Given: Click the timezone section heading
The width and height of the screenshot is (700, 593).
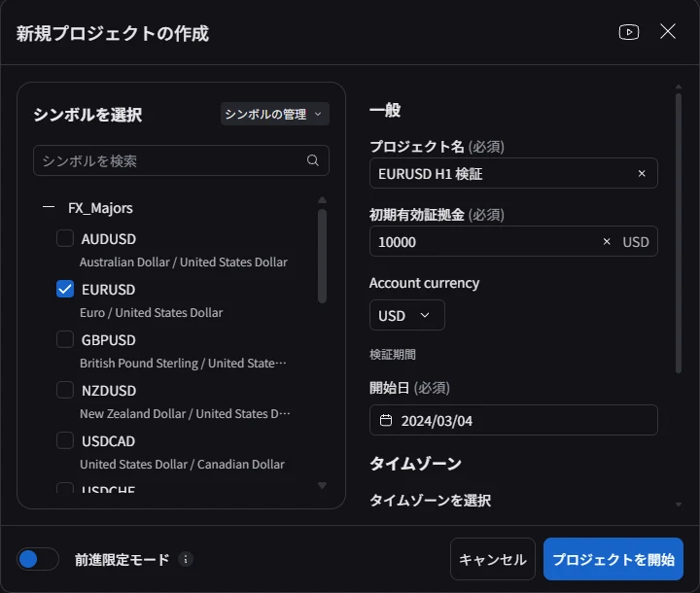Looking at the screenshot, I should pos(416,463).
